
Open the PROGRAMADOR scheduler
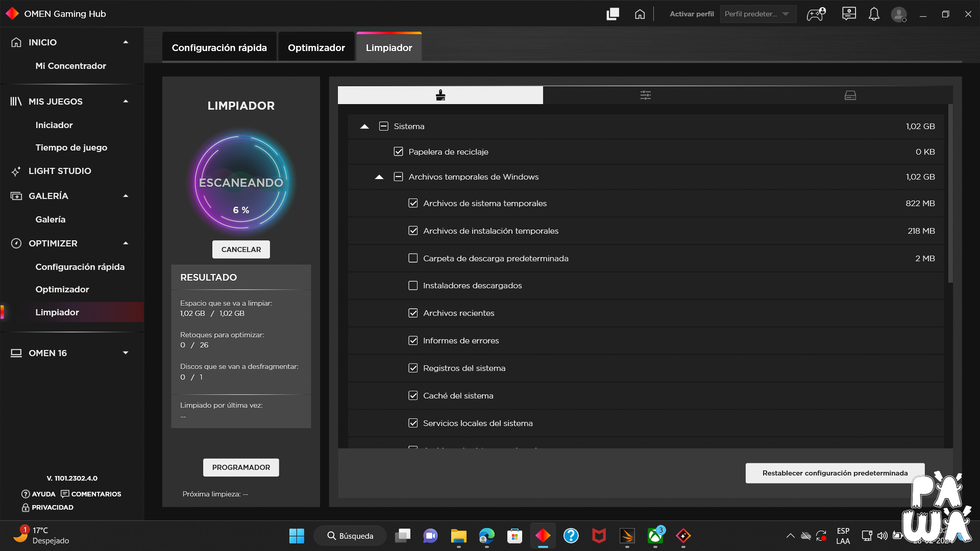coord(241,467)
